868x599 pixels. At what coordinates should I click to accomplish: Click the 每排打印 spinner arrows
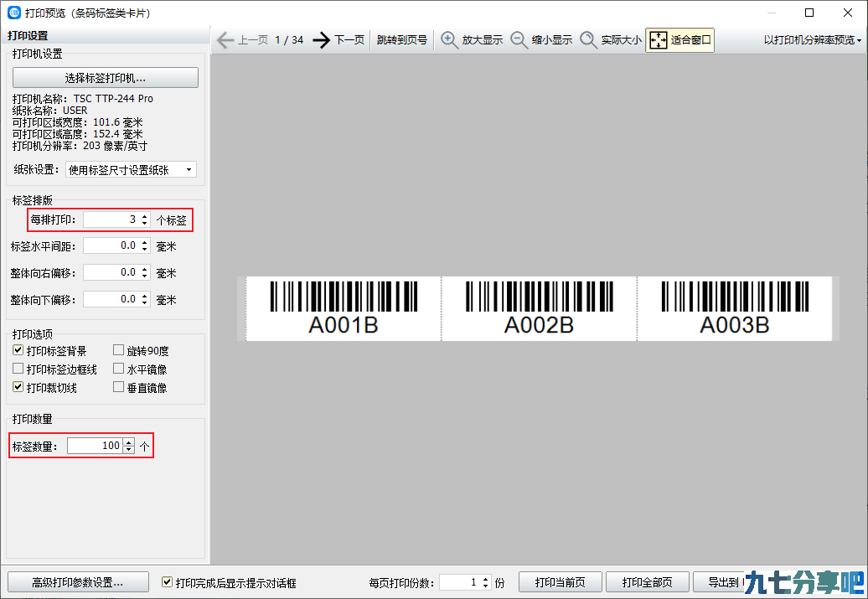click(x=144, y=219)
